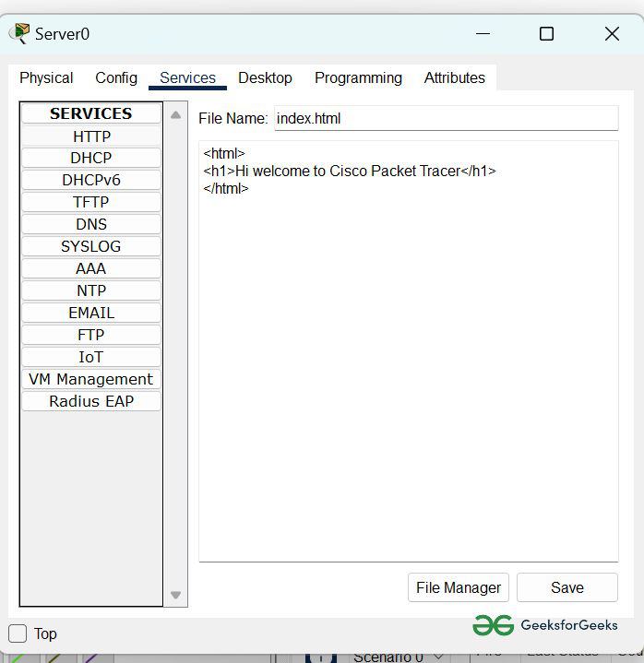
Task: Click the File Name input field
Action: click(x=446, y=118)
